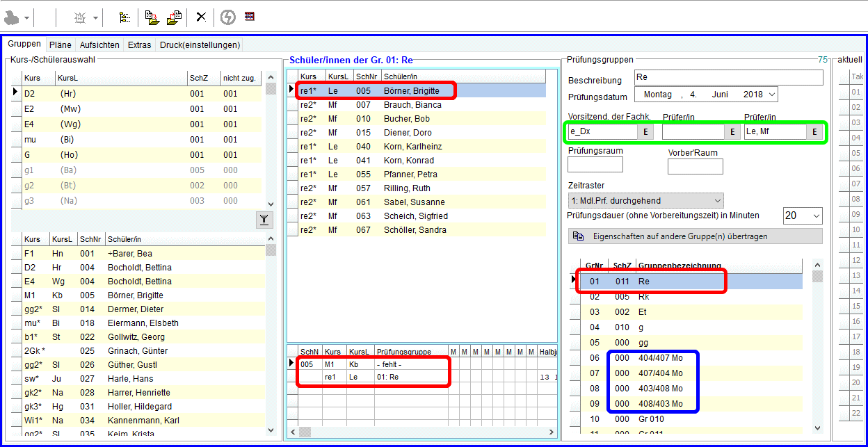Viewport: 868px width, 447px height.
Task: Click the import-into-folder toolbar icon
Action: 152,17
